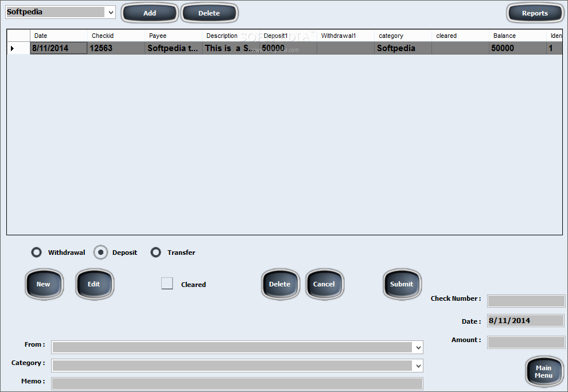Click the Cancel button
Viewport: 568px width, 392px height.
point(324,284)
